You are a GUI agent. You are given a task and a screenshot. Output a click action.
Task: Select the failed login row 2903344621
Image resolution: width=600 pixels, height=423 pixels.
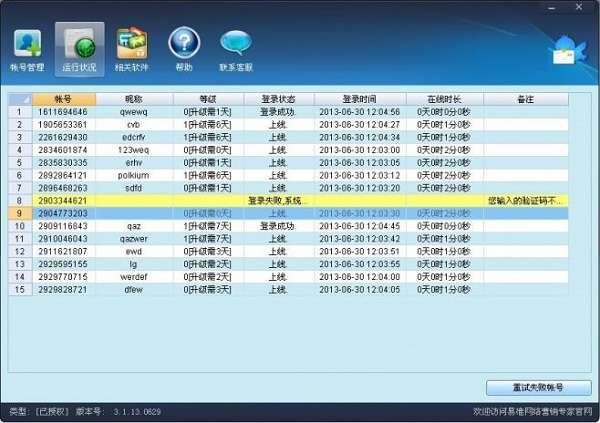pos(289,201)
